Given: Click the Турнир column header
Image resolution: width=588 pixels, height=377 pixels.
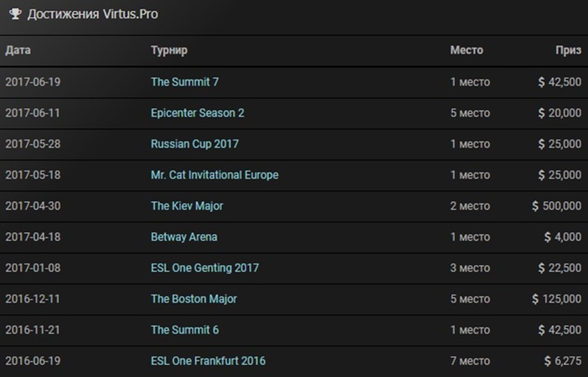Looking at the screenshot, I should point(169,51).
